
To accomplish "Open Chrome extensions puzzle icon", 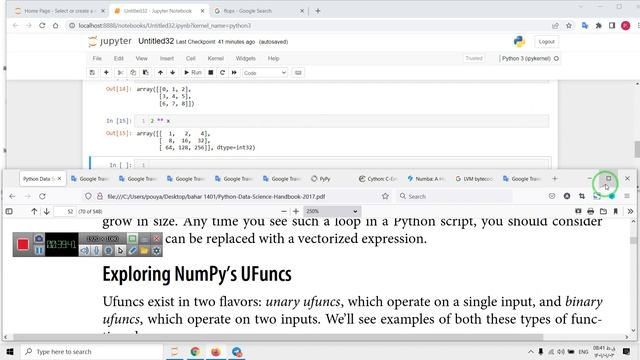I will (x=598, y=25).
